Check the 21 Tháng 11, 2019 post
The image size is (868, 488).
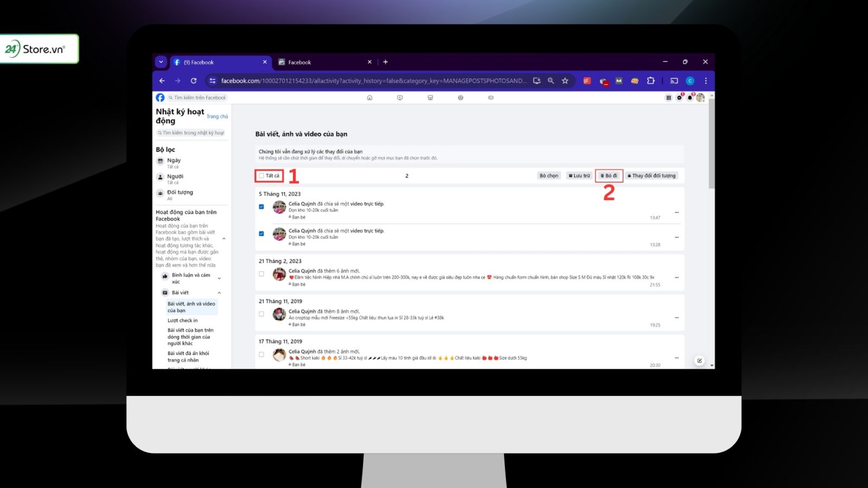261,314
